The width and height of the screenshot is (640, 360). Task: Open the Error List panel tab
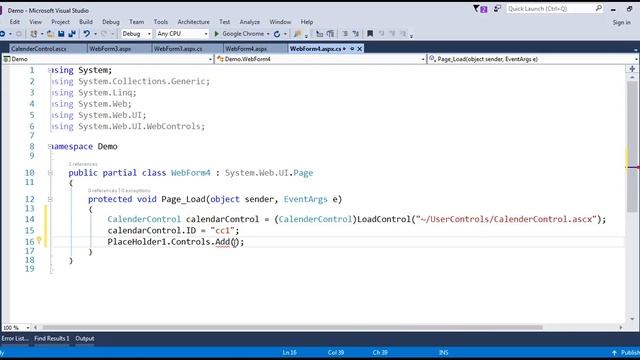coord(15,338)
